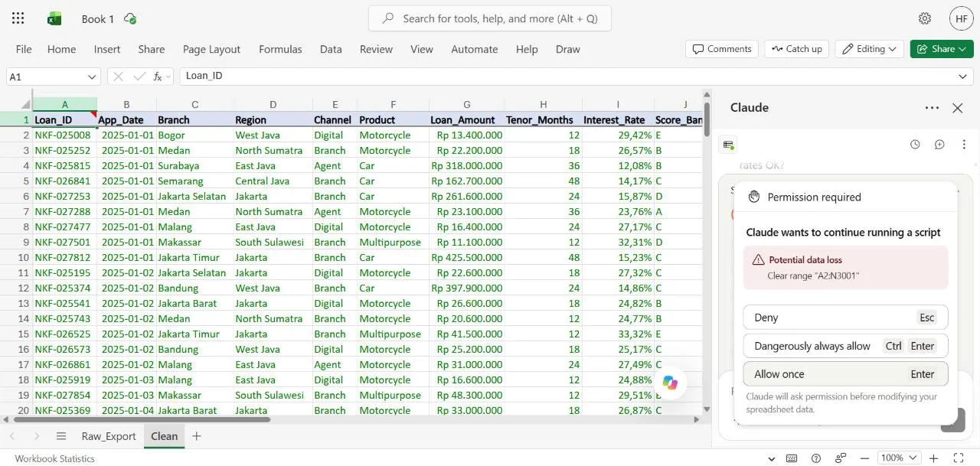This screenshot has height=466, width=980.
Task: Select all cells with corner triangle
Action: [x=25, y=105]
